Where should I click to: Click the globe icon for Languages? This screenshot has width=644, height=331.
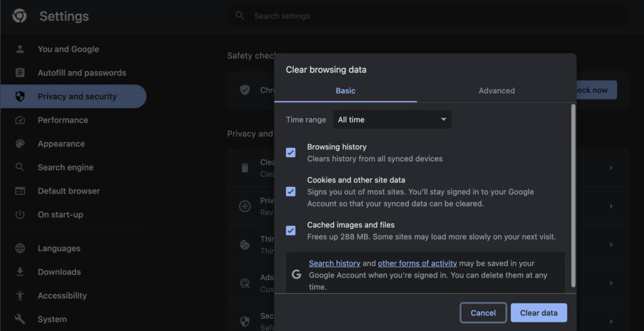pos(19,249)
